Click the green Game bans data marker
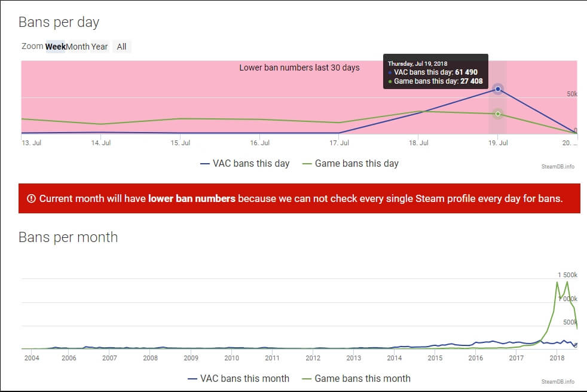The height and width of the screenshot is (392, 587). click(x=498, y=114)
